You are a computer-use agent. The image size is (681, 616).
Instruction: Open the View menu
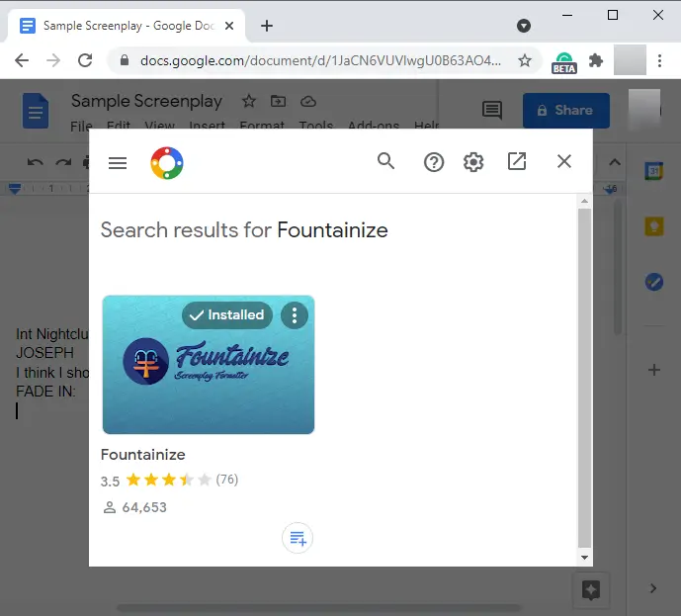(x=159, y=126)
